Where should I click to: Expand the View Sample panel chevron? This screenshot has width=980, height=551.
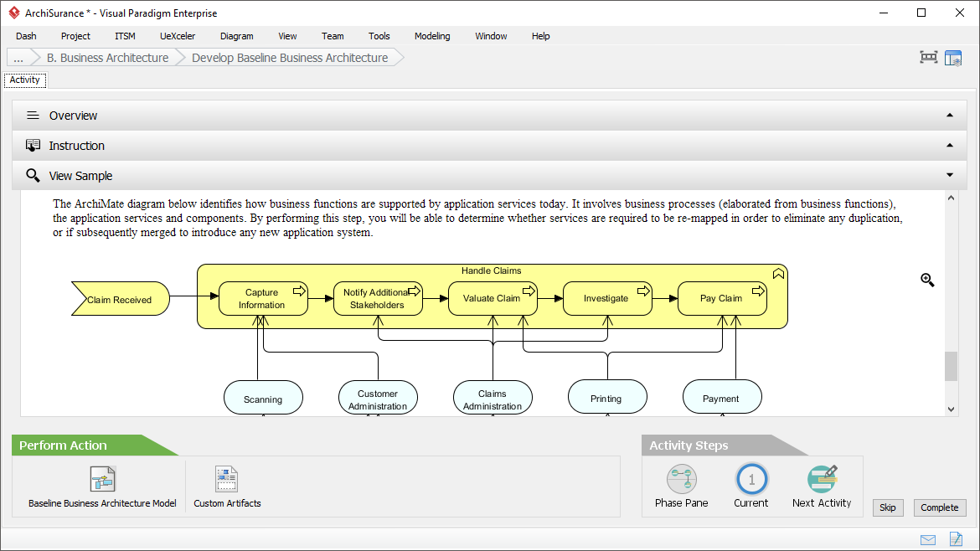pos(949,175)
